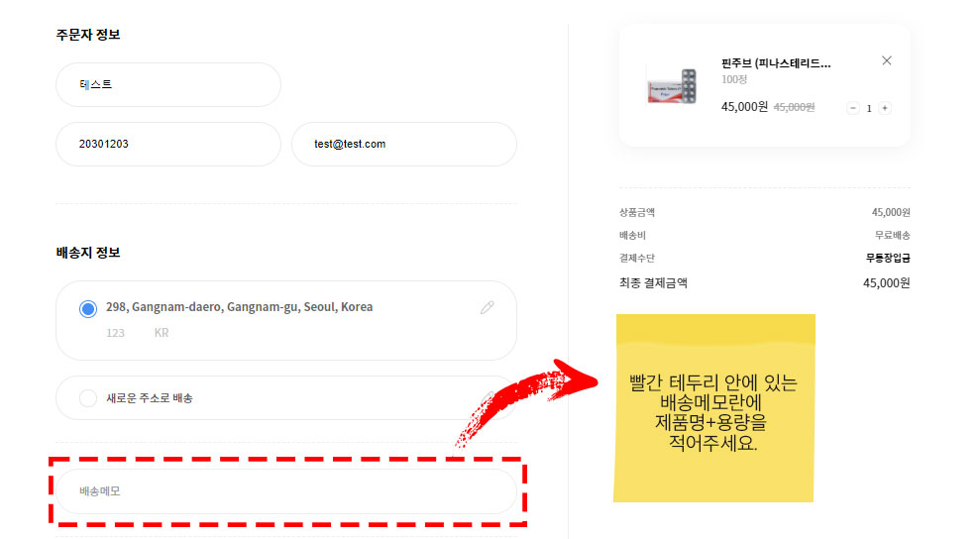Click the quantity number between the steppers
980x539 pixels.
869,108
